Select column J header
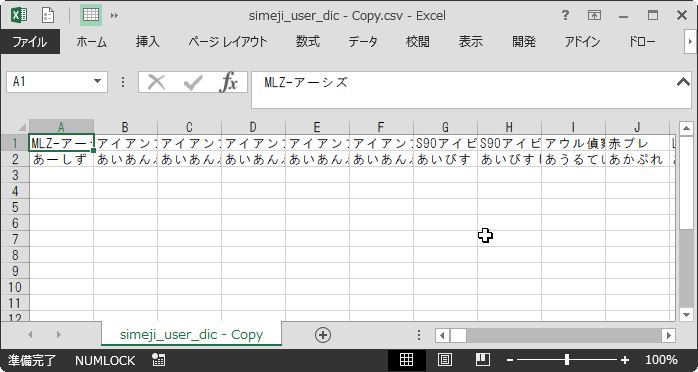This screenshot has height=372, width=698. 637,127
